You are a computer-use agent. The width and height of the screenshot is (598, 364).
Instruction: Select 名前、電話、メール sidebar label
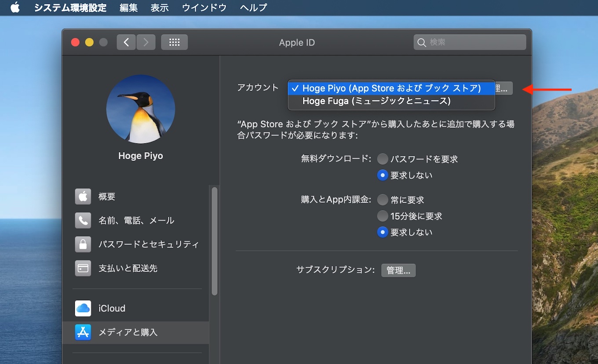(136, 220)
